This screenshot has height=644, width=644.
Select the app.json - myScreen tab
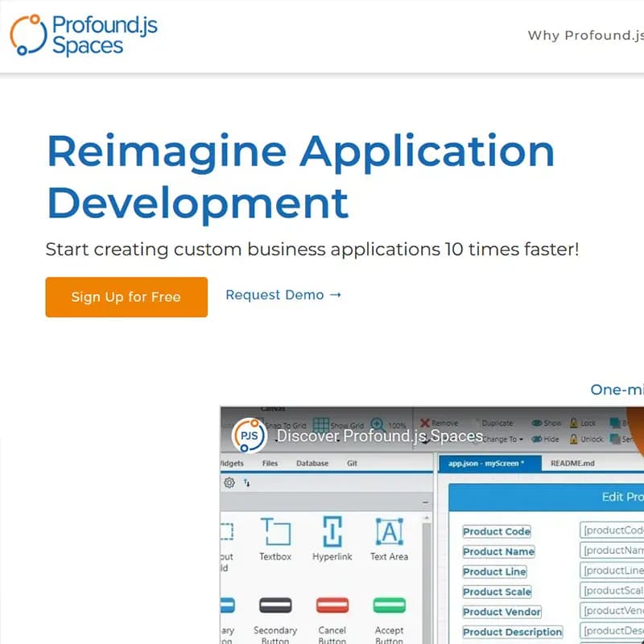click(489, 464)
